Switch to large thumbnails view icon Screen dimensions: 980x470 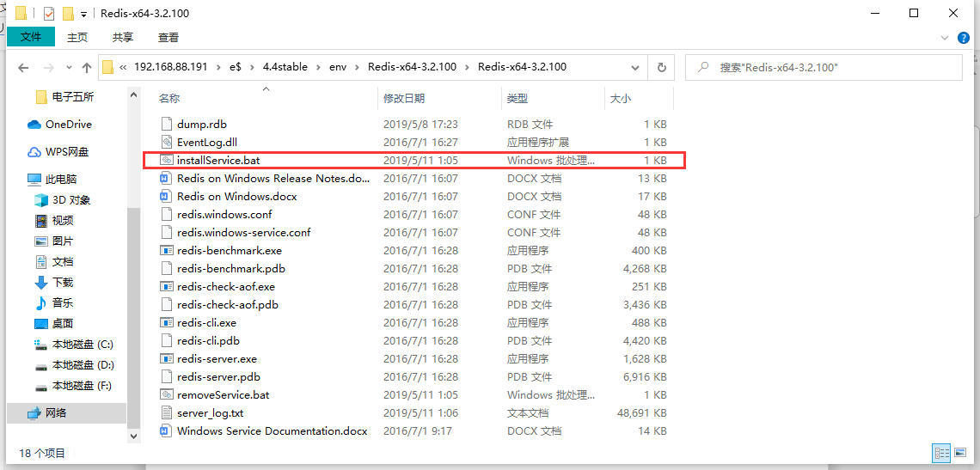point(959,453)
